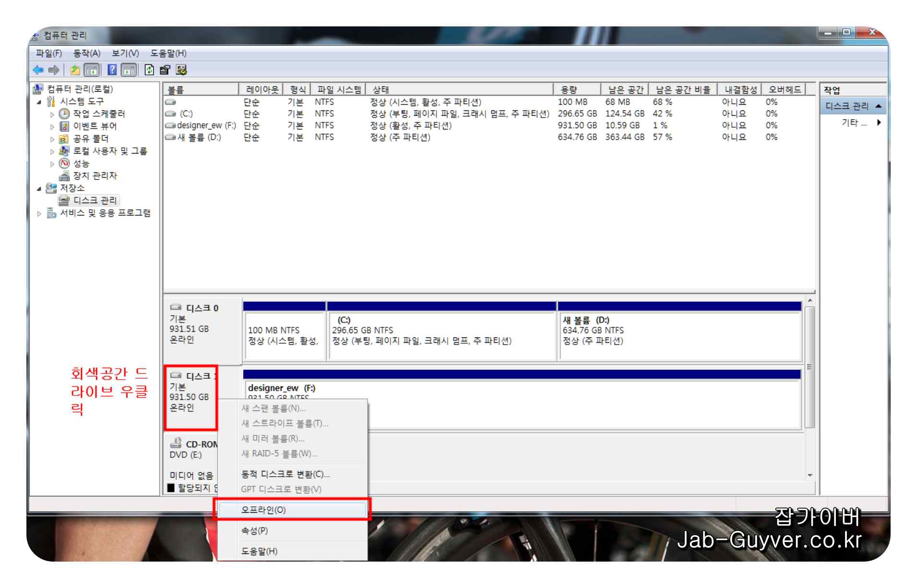Screen dimensions: 917x588
Task: Choose 오프라인(O) from the context menu
Action: point(292,510)
